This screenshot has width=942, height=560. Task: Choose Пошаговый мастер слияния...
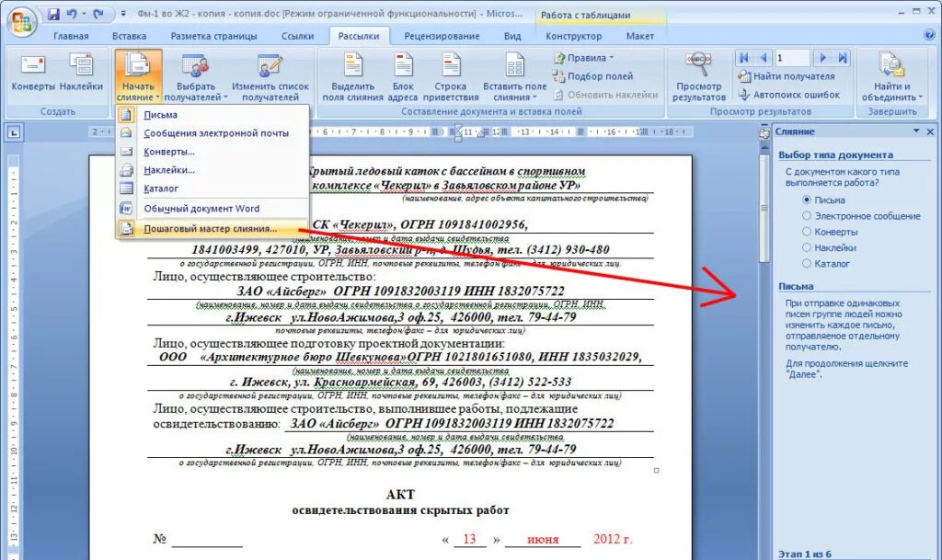coord(213,229)
